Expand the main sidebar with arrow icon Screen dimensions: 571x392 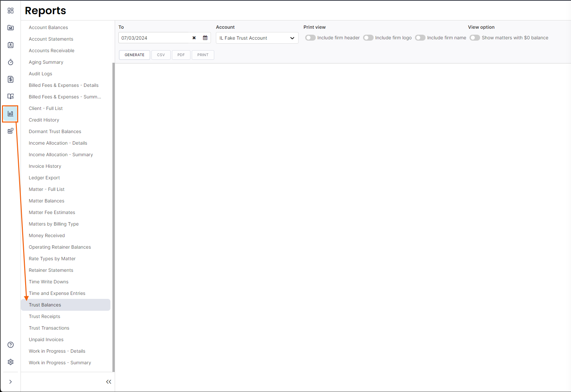11,382
